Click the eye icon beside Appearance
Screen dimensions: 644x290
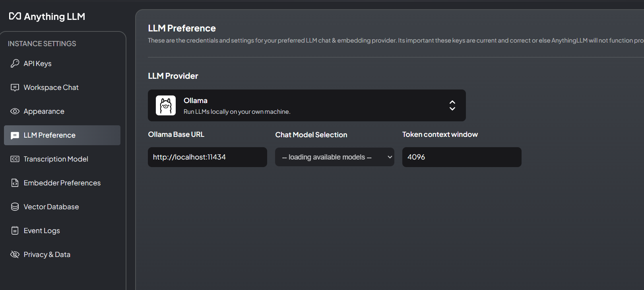coord(15,111)
